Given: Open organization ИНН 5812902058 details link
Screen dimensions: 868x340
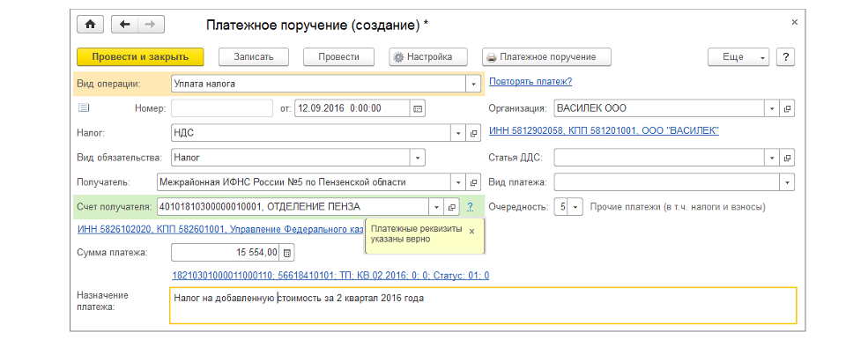Looking at the screenshot, I should click(x=604, y=131).
